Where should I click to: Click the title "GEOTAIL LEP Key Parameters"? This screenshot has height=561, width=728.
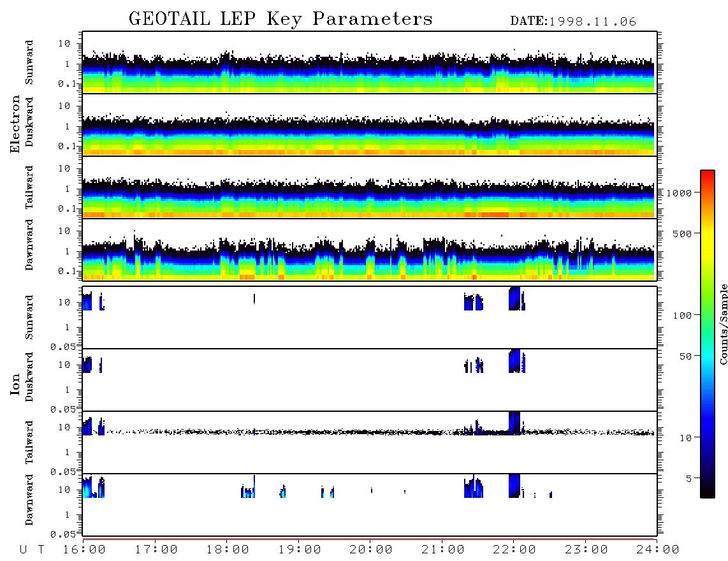click(280, 19)
